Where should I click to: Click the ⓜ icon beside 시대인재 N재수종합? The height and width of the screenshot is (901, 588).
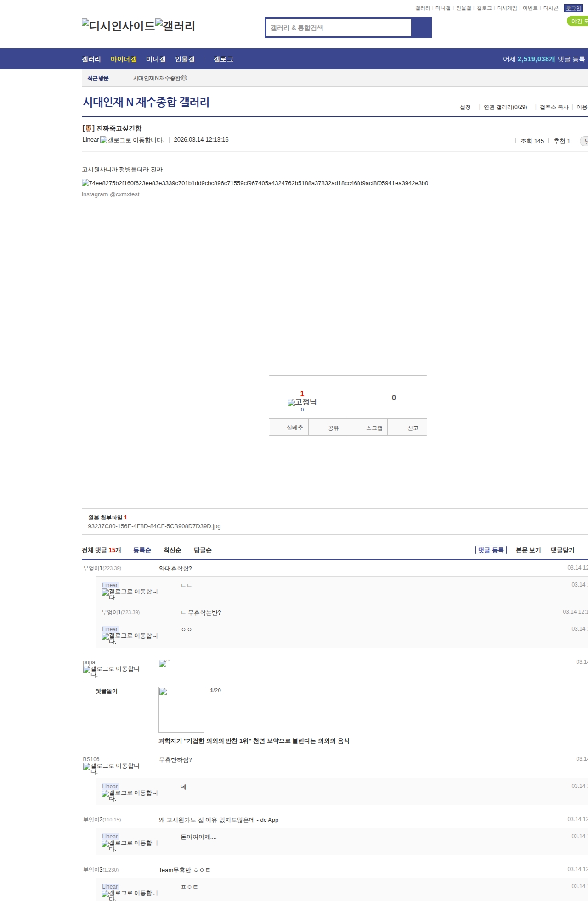click(x=184, y=78)
